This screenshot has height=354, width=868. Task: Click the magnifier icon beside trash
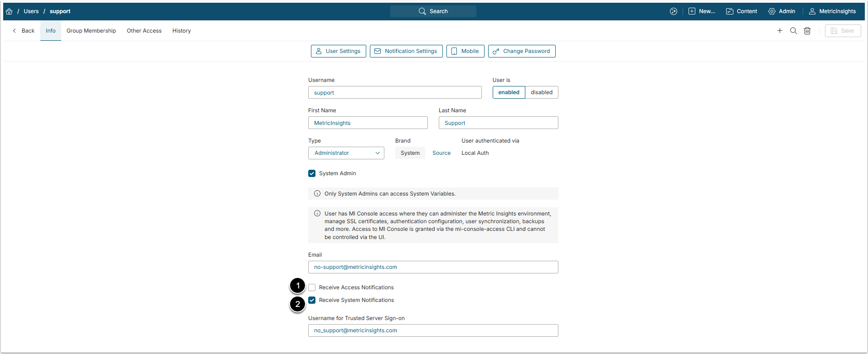click(x=793, y=31)
